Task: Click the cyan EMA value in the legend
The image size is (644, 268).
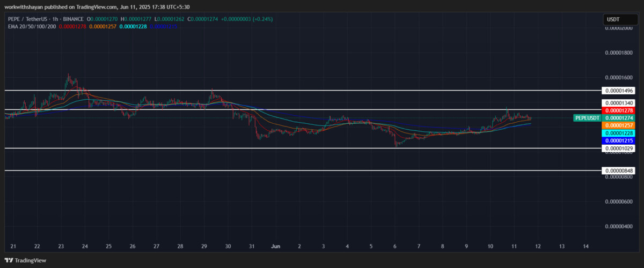Action: click(x=134, y=26)
